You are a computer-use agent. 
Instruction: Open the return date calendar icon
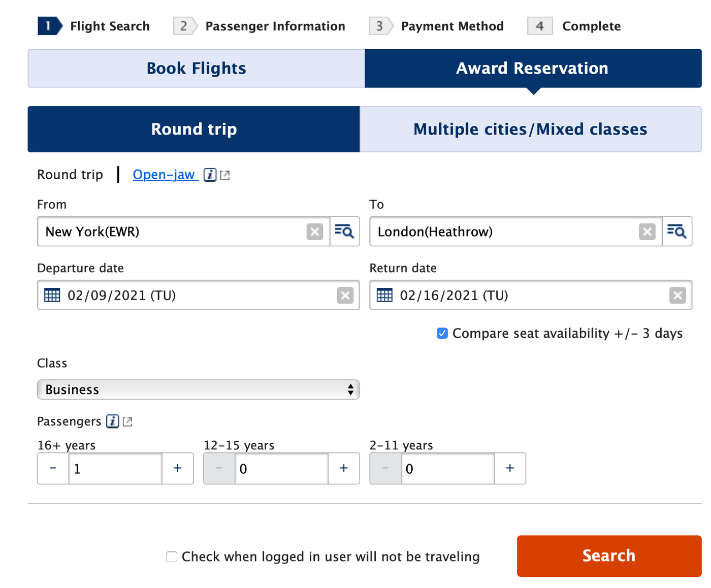(x=385, y=295)
